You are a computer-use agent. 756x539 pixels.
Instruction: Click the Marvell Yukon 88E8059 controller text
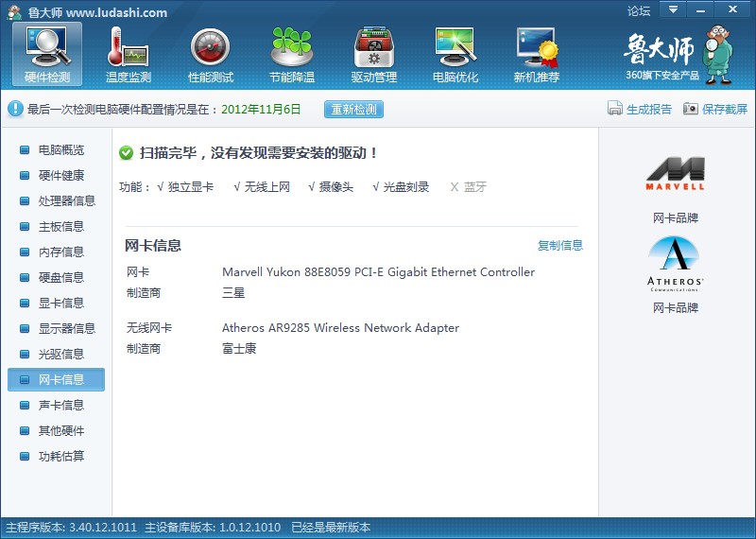(379, 272)
